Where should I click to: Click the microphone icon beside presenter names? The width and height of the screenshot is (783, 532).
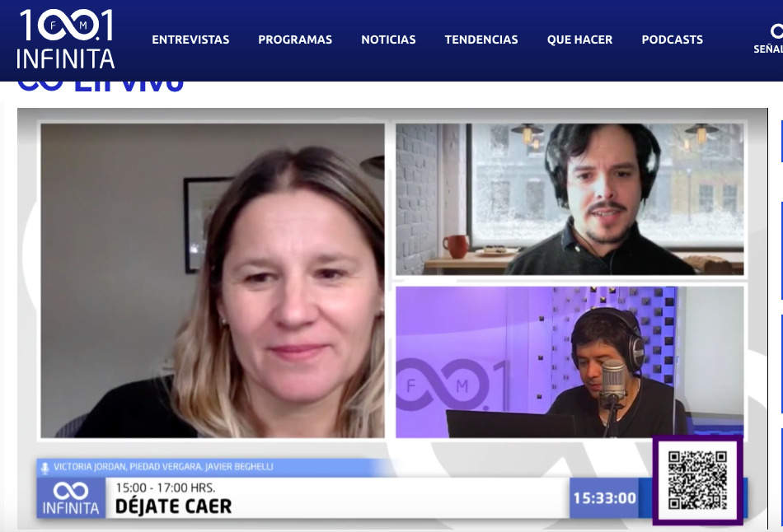(x=45, y=468)
